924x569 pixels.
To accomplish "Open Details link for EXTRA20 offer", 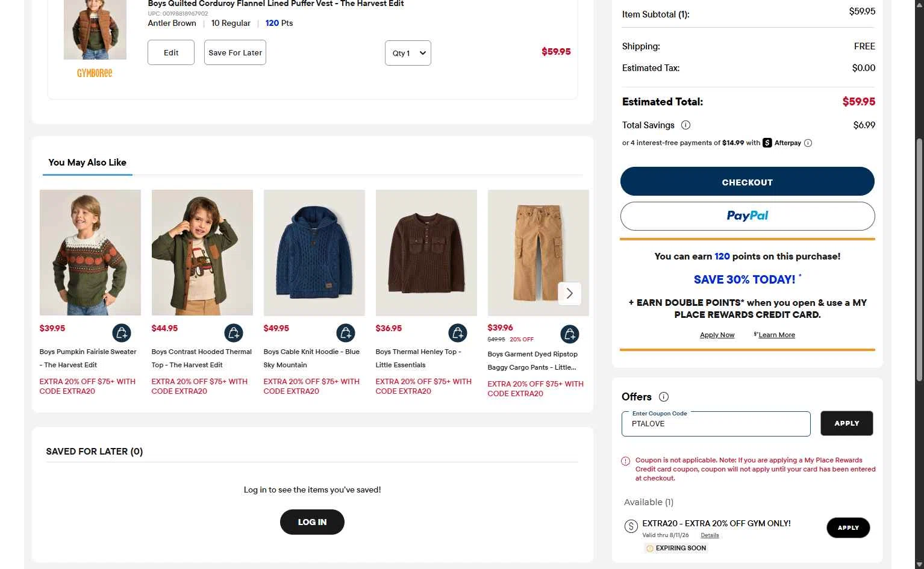I will coord(710,535).
